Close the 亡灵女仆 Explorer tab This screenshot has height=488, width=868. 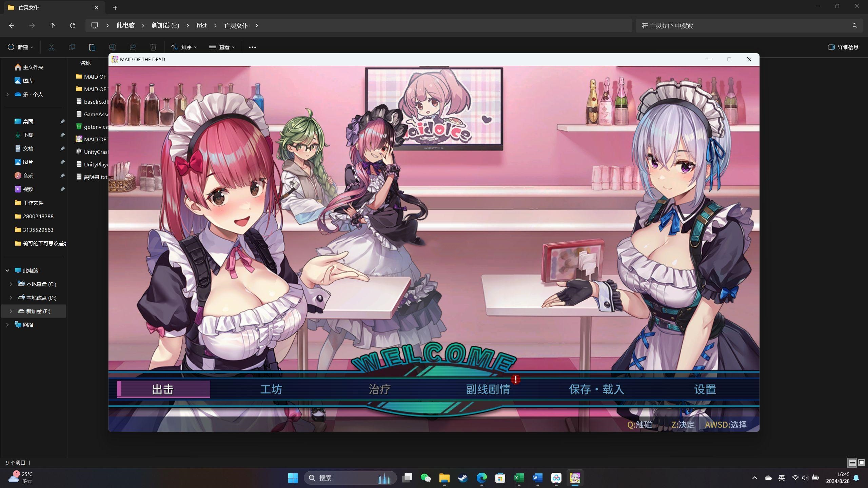[x=96, y=7]
